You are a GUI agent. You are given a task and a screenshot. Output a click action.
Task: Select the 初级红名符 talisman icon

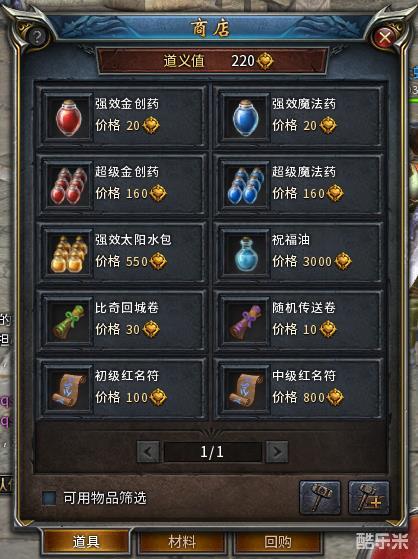[x=68, y=390]
